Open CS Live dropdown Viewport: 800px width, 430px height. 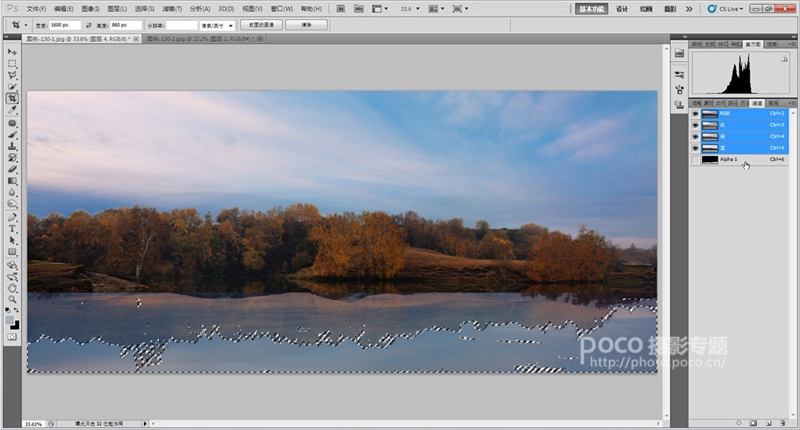click(726, 9)
